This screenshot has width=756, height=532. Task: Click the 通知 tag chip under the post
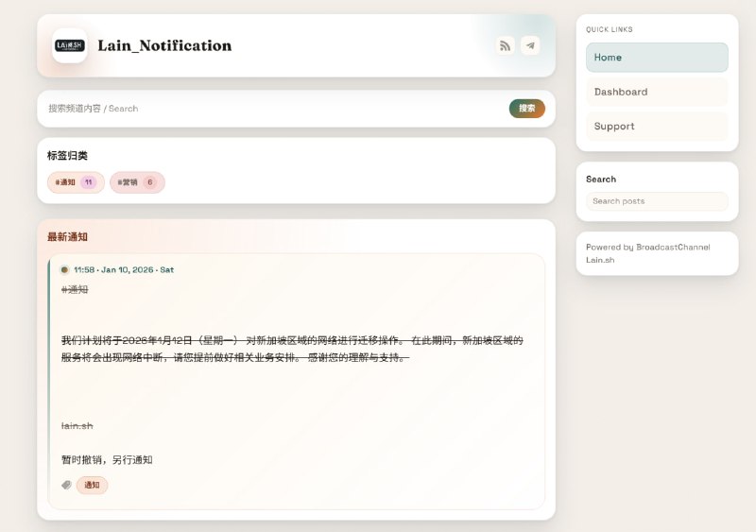[92, 485]
